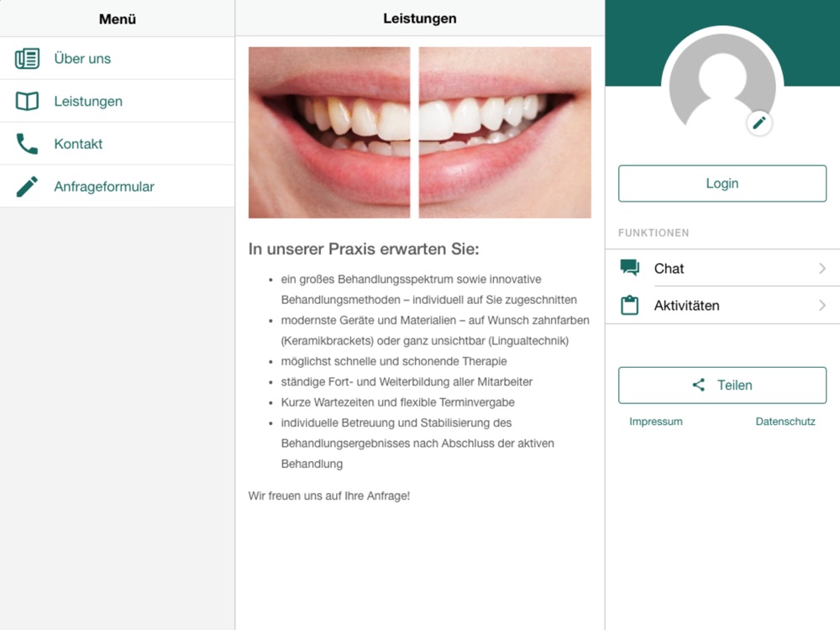Image resolution: width=840 pixels, height=630 pixels.
Task: Expand Aktivitäten using its chevron arrow
Action: pyautogui.click(x=822, y=306)
